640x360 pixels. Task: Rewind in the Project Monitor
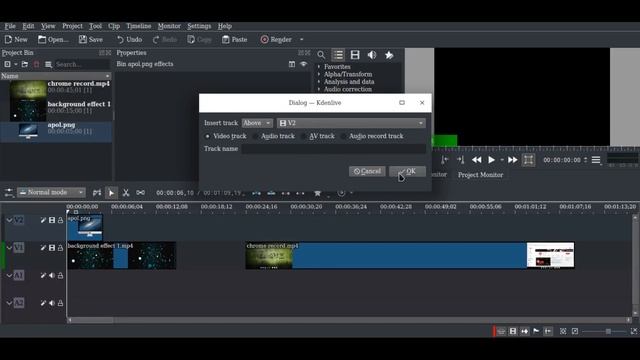tap(476, 160)
